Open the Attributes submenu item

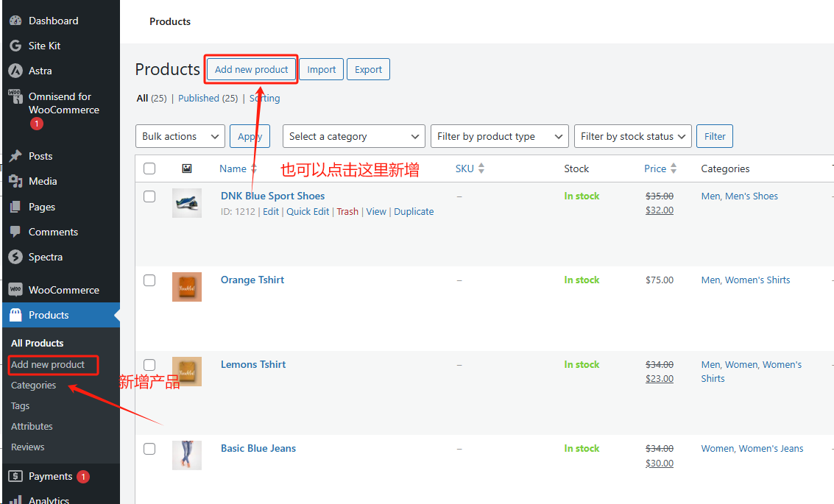tap(32, 426)
